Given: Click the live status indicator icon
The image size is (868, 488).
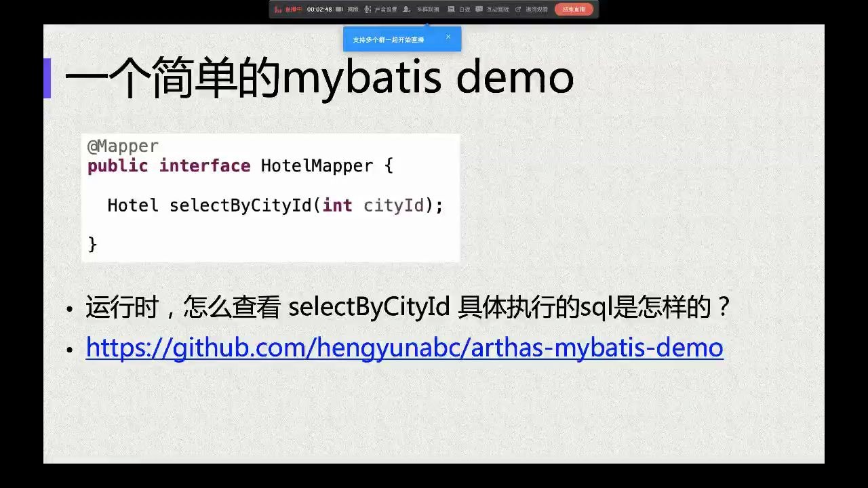Looking at the screenshot, I should tap(278, 9).
